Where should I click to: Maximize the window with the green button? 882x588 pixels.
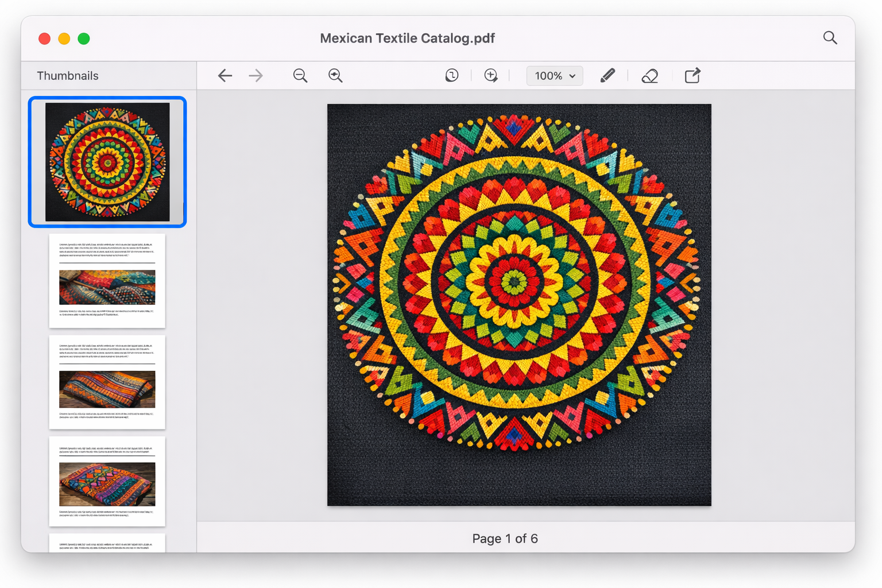(84, 38)
